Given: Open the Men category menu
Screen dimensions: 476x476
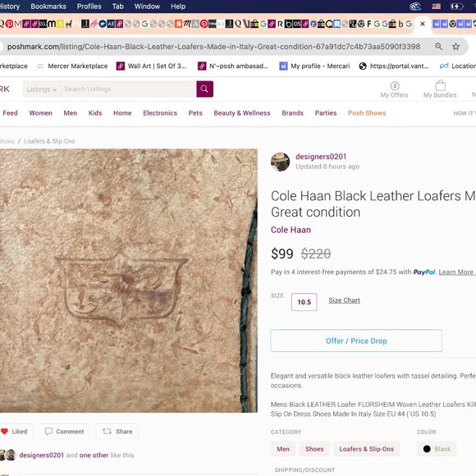Looking at the screenshot, I should (x=70, y=113).
